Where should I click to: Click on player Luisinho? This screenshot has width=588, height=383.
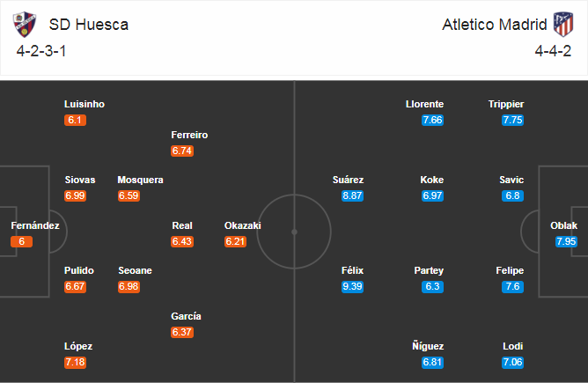84,104
